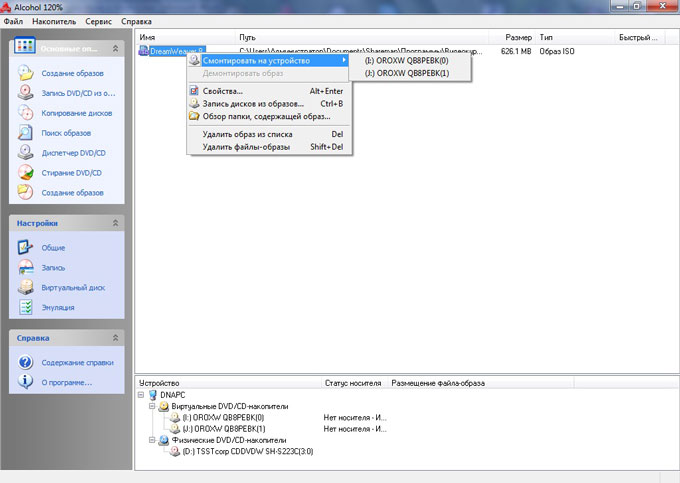680x483 pixels.
Task: Click the Обзор папки folder icon in context menu
Action: click(194, 116)
